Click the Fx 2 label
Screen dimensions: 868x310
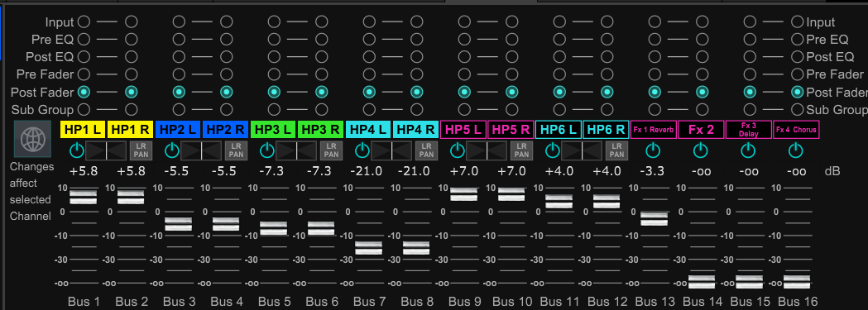702,130
